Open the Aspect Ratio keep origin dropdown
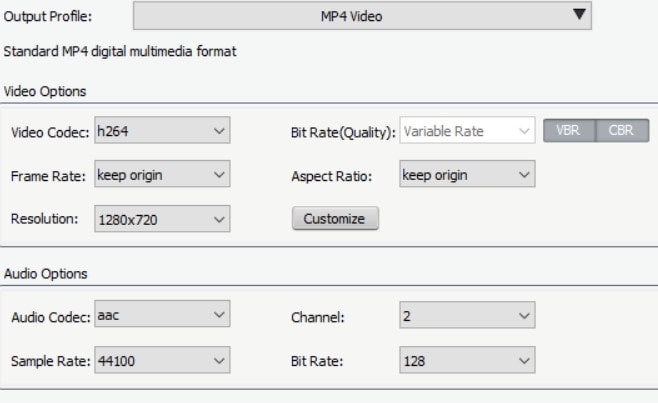Image resolution: width=658 pixels, height=403 pixels. click(x=467, y=174)
